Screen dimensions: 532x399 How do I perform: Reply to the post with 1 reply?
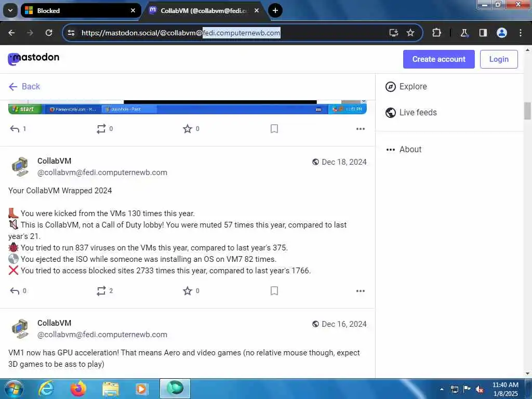pos(18,129)
